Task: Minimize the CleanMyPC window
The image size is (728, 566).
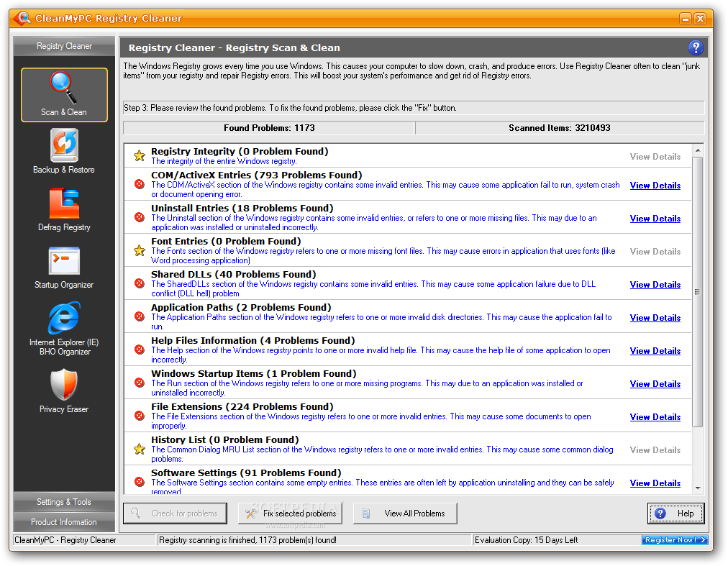Action: point(686,19)
